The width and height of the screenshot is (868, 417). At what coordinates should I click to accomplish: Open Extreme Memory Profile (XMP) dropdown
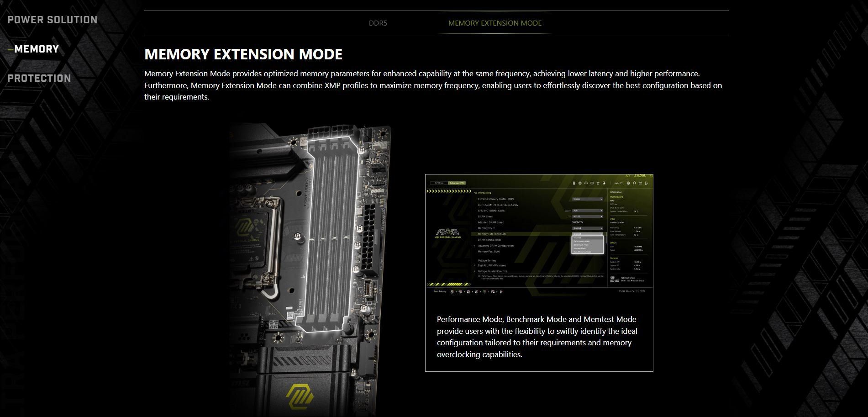pos(588,199)
